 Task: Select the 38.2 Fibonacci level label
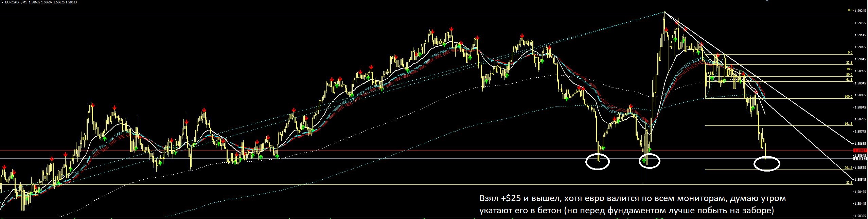849,69
